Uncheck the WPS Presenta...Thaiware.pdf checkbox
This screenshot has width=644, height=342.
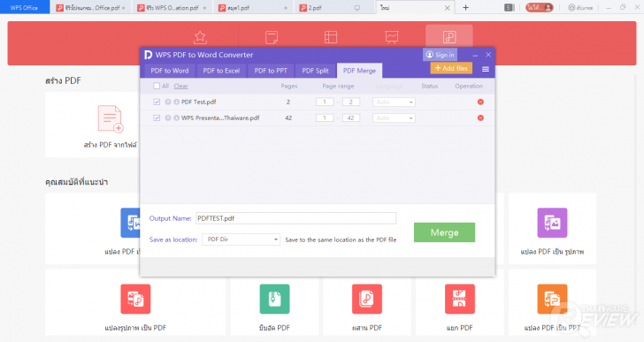[157, 118]
